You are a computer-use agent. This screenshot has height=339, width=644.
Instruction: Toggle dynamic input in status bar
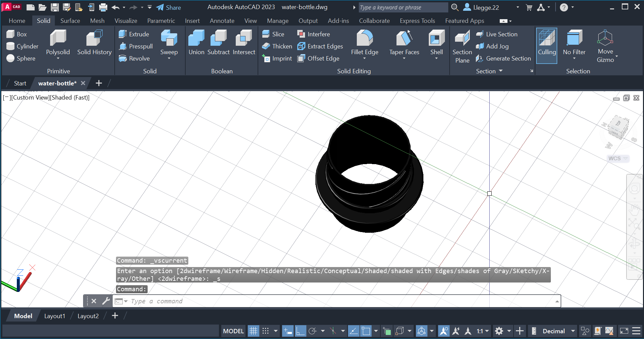(x=288, y=331)
